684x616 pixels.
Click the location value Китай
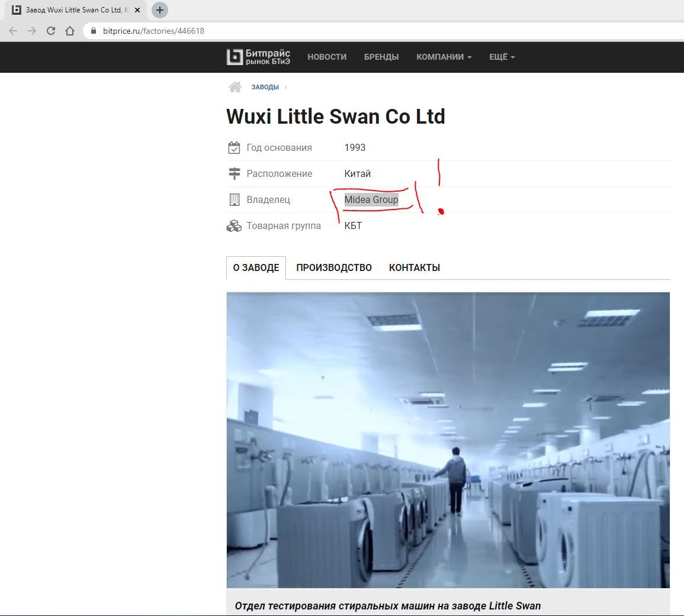click(357, 173)
